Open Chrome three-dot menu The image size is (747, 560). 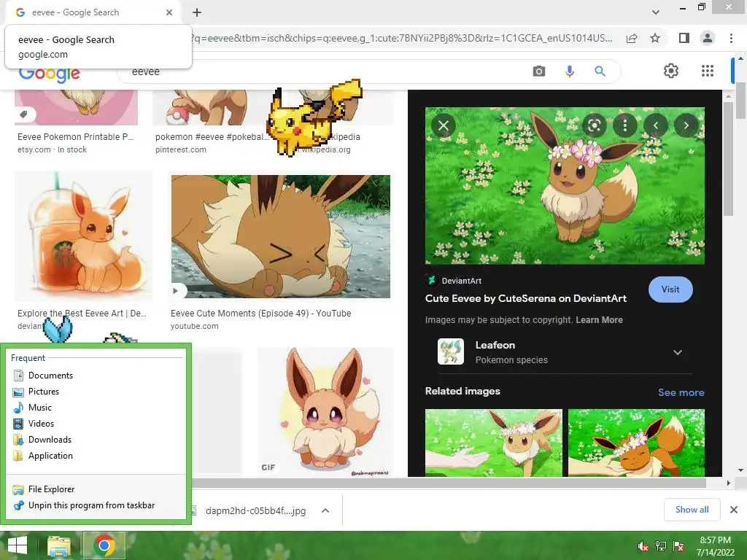point(731,38)
